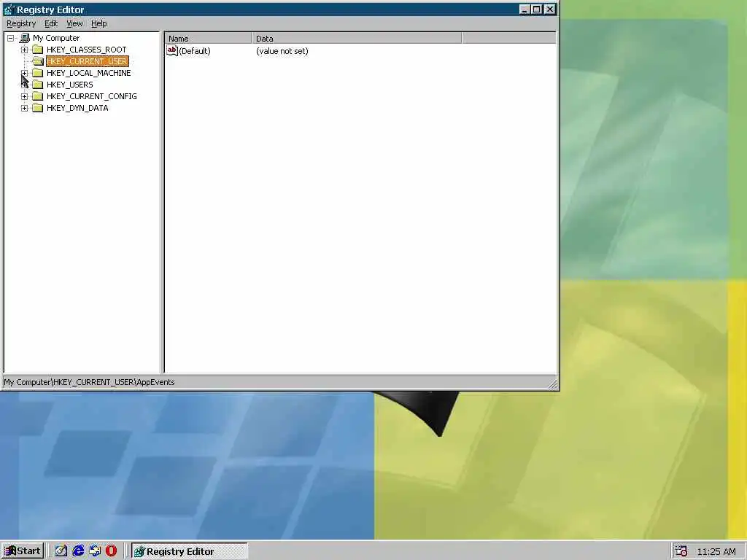Click the HKEY_LOCAL_MACHINE folder icon
This screenshot has height=560, width=747.
(x=38, y=73)
